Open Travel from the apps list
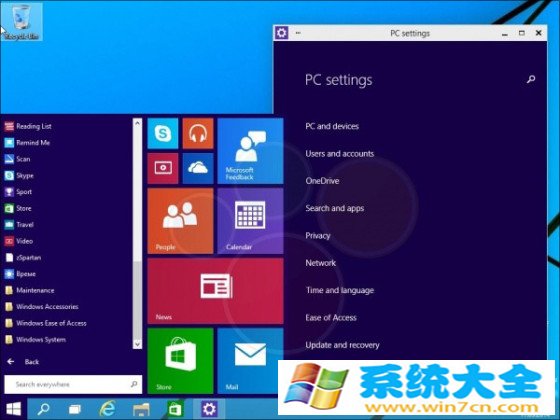 tap(19, 225)
